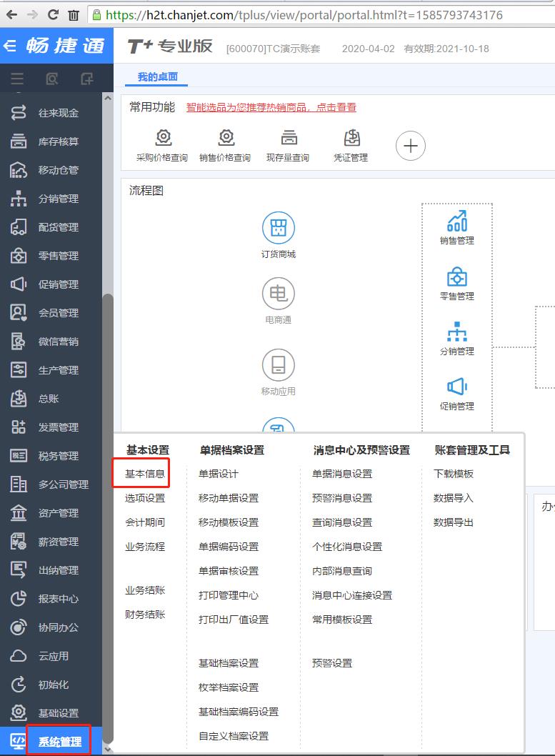Image resolution: width=555 pixels, height=756 pixels.
Task: Open 协同办公 sidebar icon
Action: pos(19,627)
